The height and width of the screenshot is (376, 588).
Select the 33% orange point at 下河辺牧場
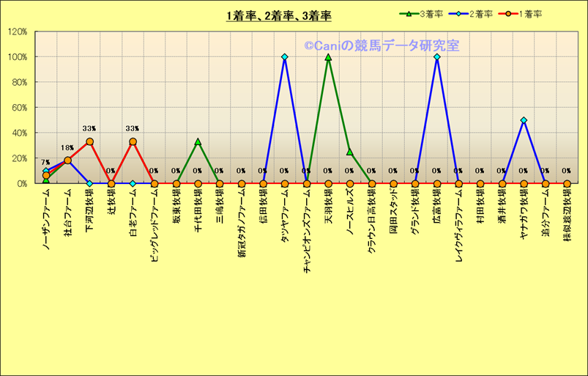[x=89, y=141]
